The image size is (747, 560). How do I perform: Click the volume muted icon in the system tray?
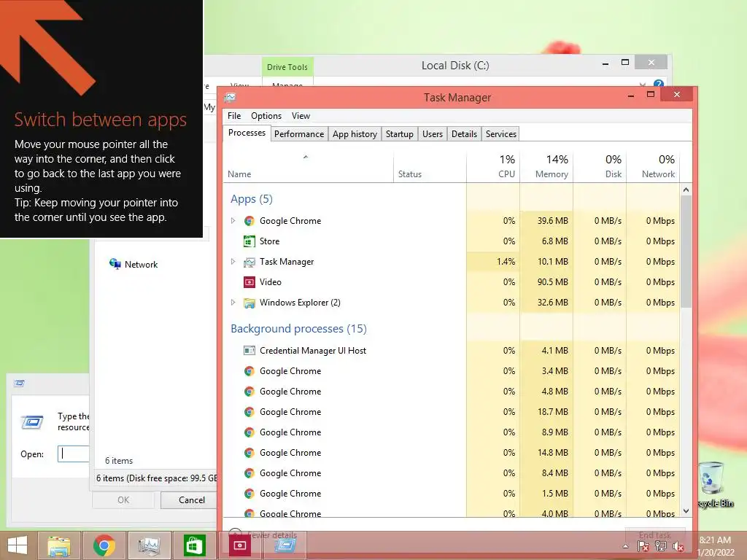click(678, 547)
